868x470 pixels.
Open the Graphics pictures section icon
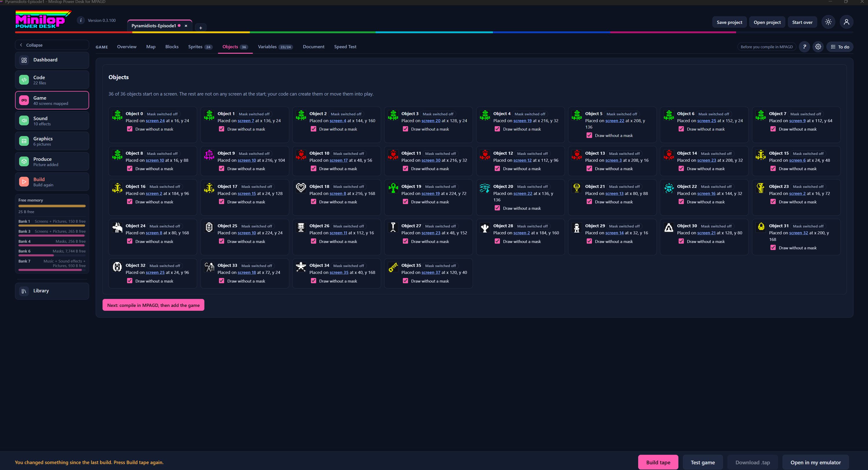click(x=24, y=141)
